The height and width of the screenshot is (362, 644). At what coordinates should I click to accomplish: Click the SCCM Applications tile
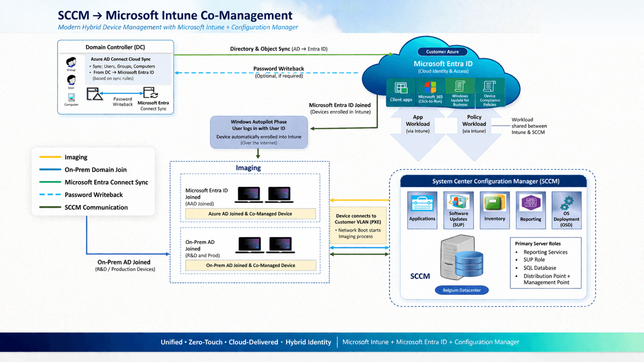[x=422, y=210]
